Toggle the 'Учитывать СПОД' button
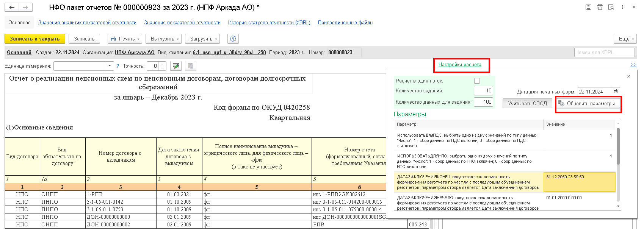This screenshot has height=229, width=644. click(527, 103)
